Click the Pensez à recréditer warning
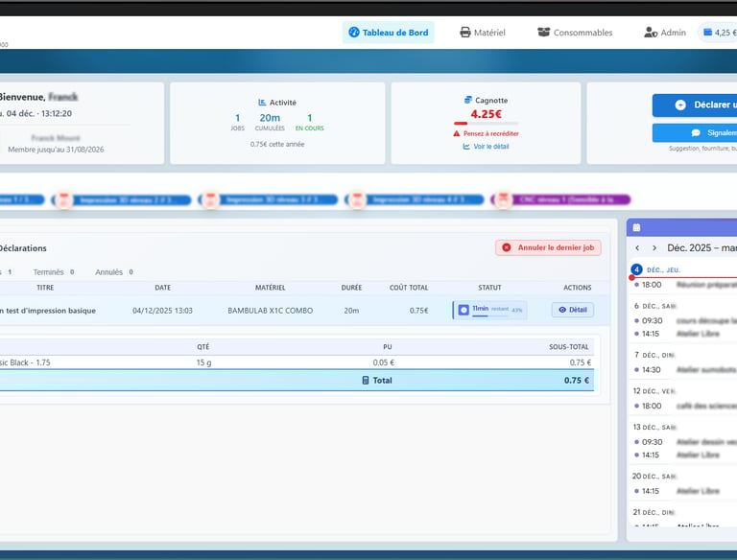The height and width of the screenshot is (560, 737). pyautogui.click(x=486, y=134)
